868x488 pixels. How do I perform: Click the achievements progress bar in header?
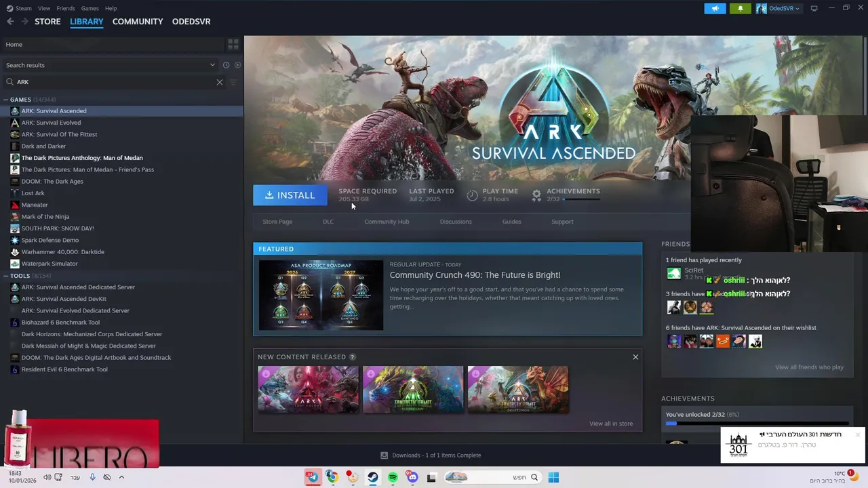[x=581, y=199]
